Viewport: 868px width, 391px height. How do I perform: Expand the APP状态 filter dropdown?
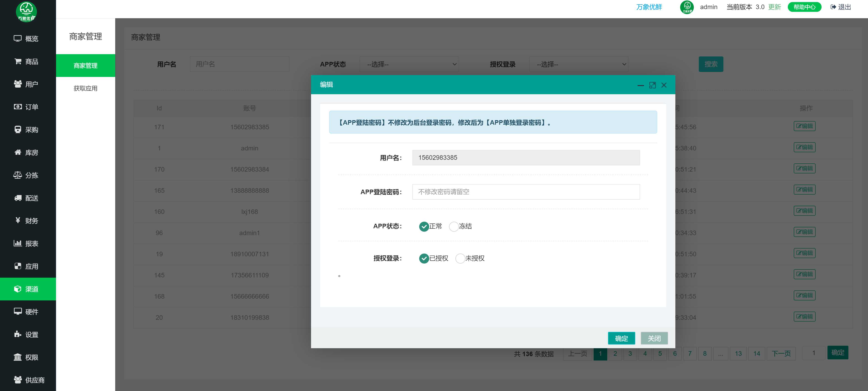[409, 64]
